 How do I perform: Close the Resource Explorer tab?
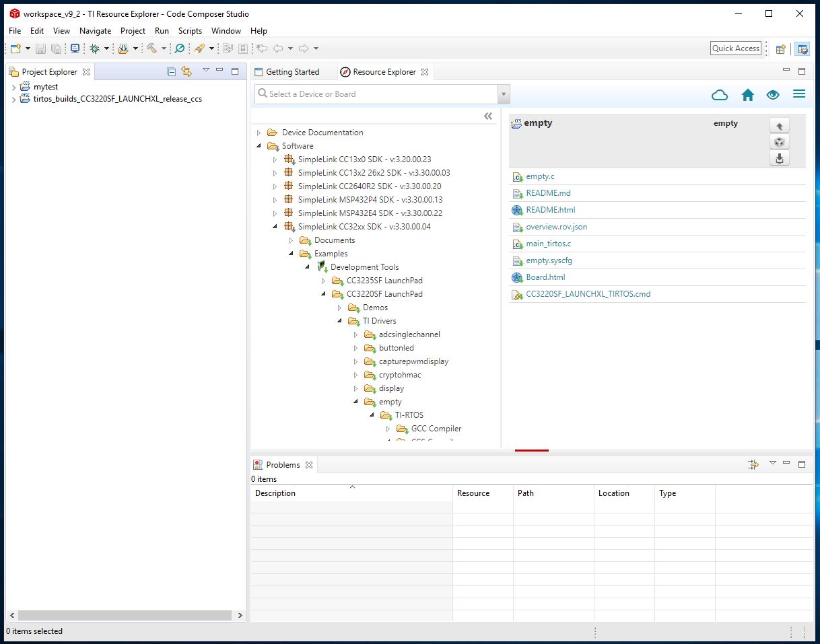[x=424, y=72]
